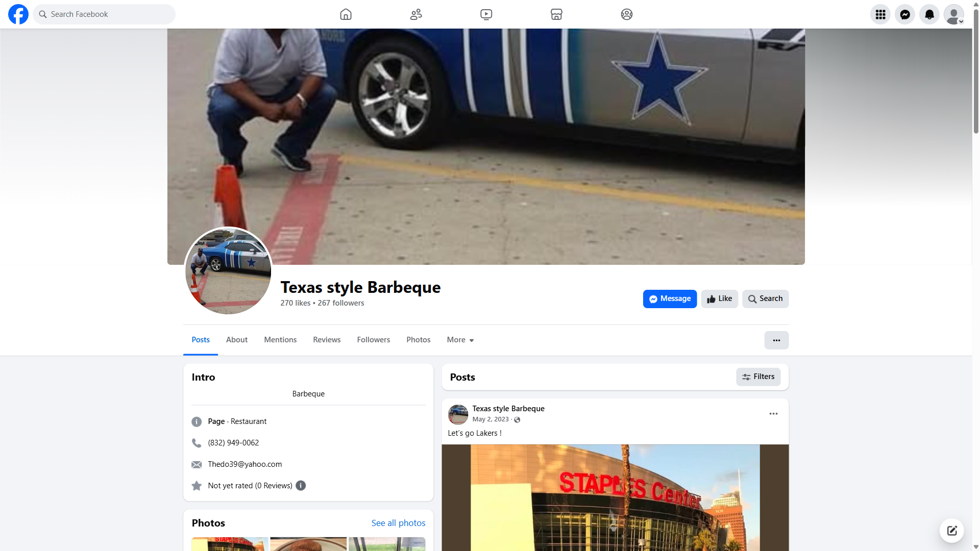
Task: Switch to the About tab
Action: (x=236, y=340)
